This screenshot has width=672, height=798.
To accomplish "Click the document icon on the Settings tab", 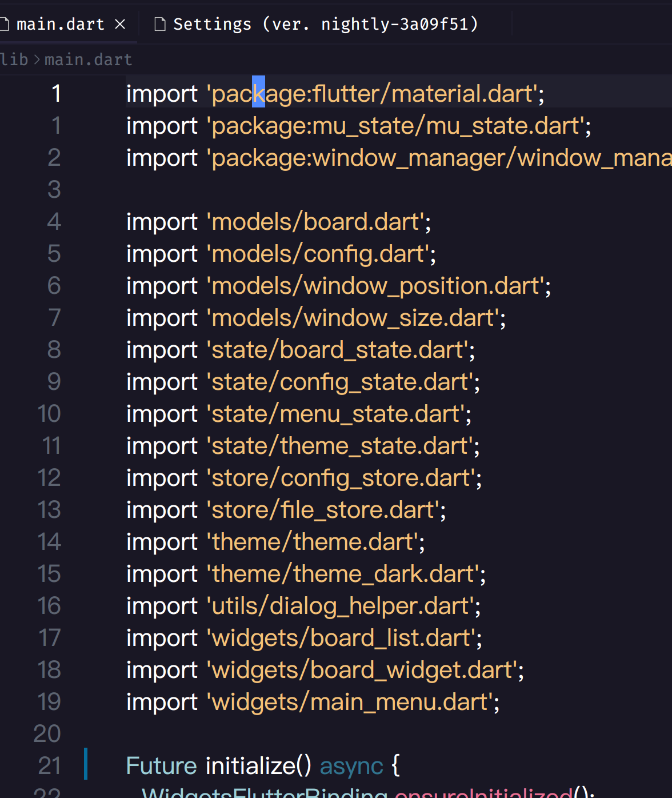I will coord(160,23).
